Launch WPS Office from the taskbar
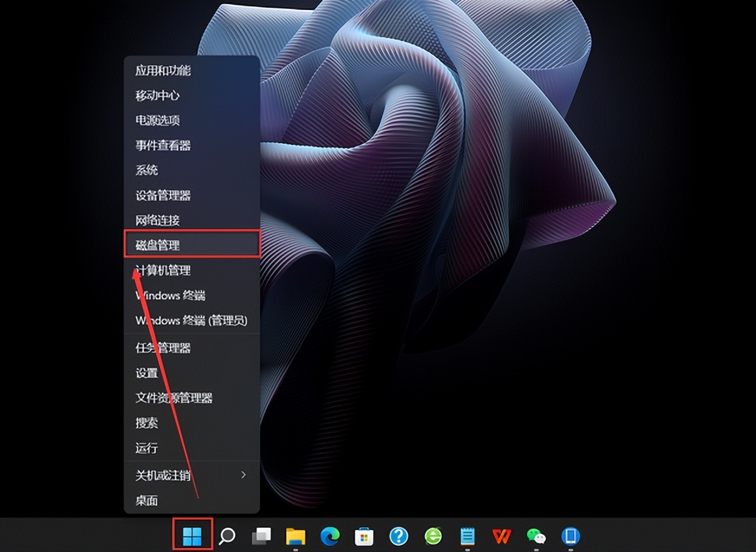Screen dimensions: 756x552 (501, 537)
